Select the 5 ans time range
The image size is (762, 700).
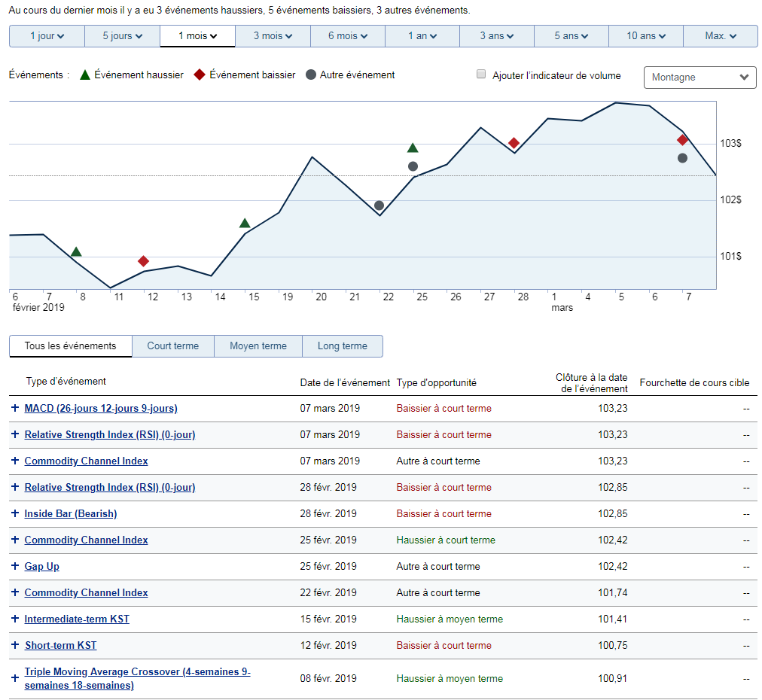pos(571,36)
